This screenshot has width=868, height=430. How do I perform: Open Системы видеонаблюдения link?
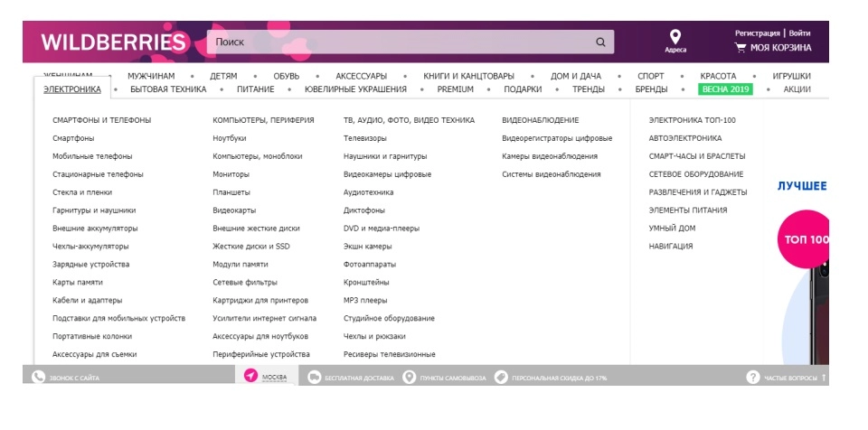(552, 174)
